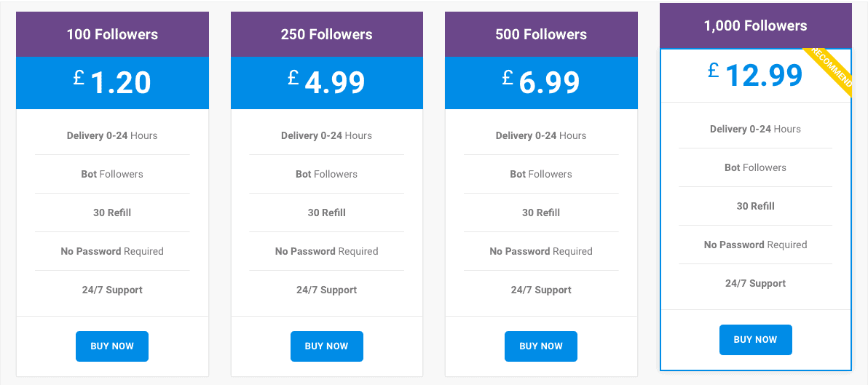This screenshot has height=385, width=868.
Task: Click BUY NOW for 250 Followers plan
Action: point(327,346)
